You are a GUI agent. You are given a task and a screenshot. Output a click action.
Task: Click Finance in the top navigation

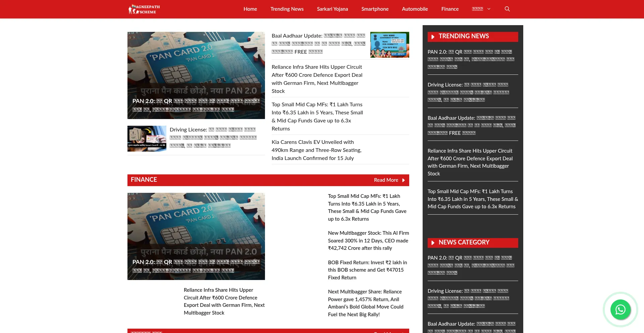pyautogui.click(x=450, y=9)
